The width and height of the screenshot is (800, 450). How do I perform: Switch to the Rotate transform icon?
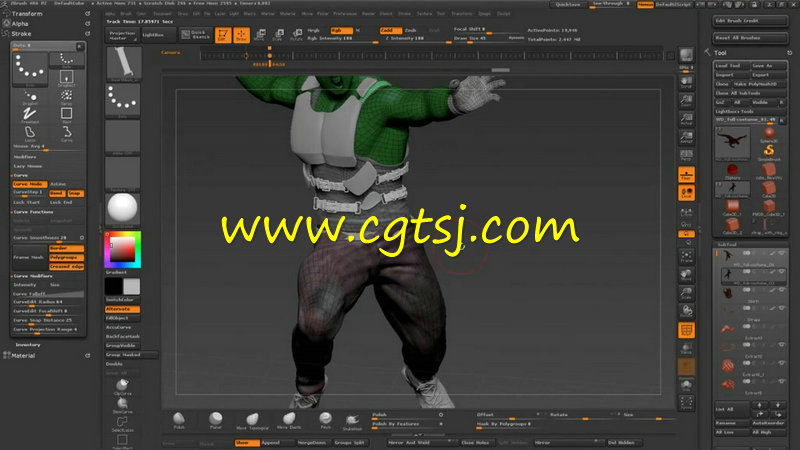296,35
